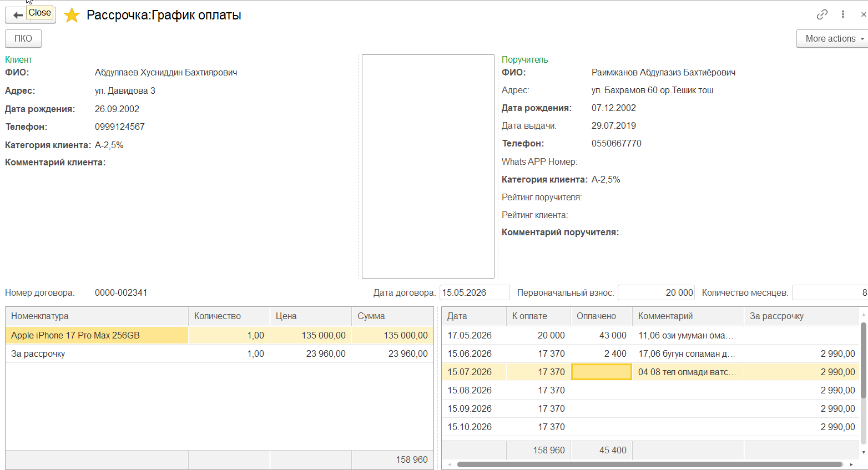This screenshot has width=868, height=470.
Task: Click the scroll-right arrow of schedule table
Action: pyautogui.click(x=851, y=464)
